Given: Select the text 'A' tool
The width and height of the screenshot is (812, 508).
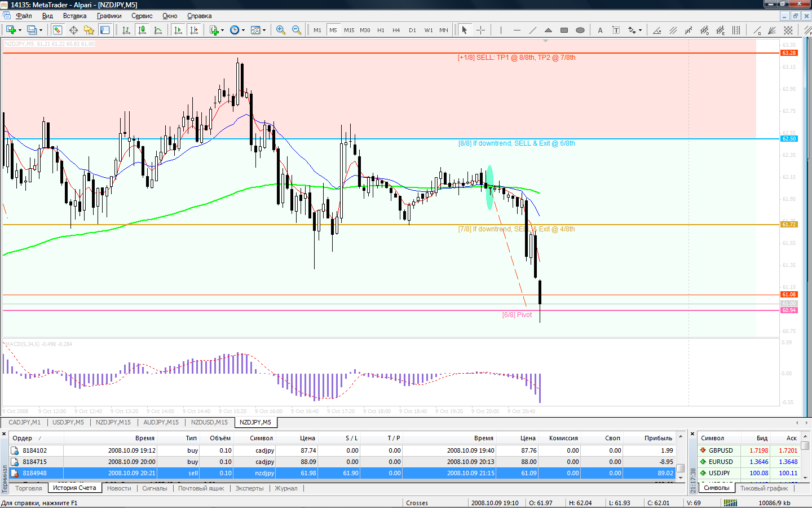Looking at the screenshot, I should point(600,30).
